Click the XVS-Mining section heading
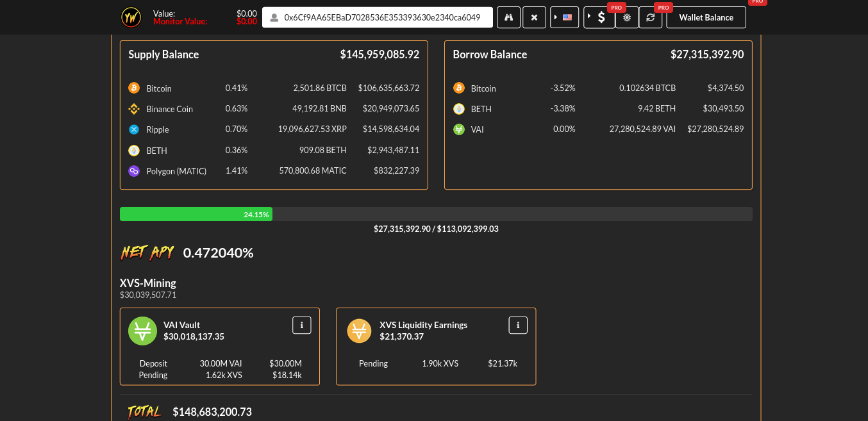 [x=148, y=283]
